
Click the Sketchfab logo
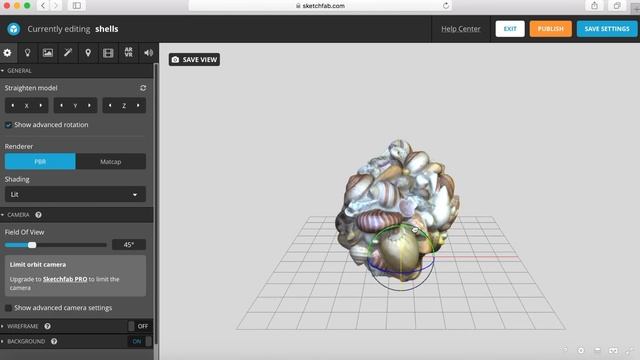click(x=13, y=29)
